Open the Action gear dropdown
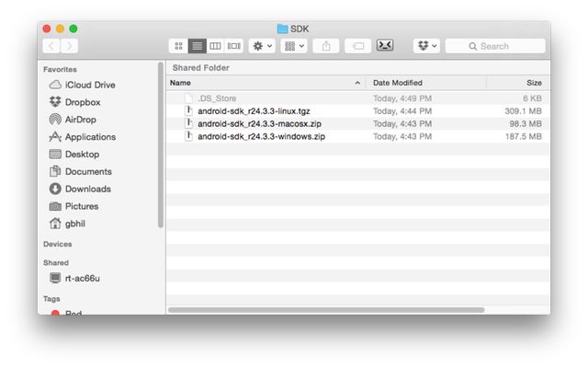Viewport: 588px width, 368px height. pos(262,46)
